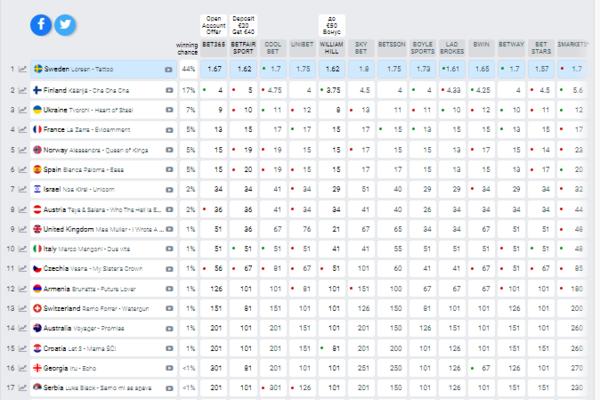Share the odds page on Facebook
This screenshot has height=400, width=600.
point(41,25)
